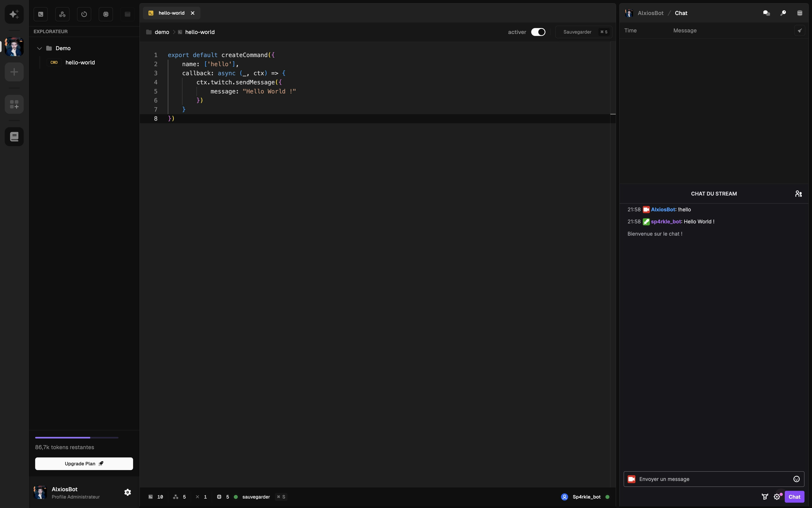The image size is (812, 508).
Task: Click the purple Chat tab button
Action: [794, 497]
